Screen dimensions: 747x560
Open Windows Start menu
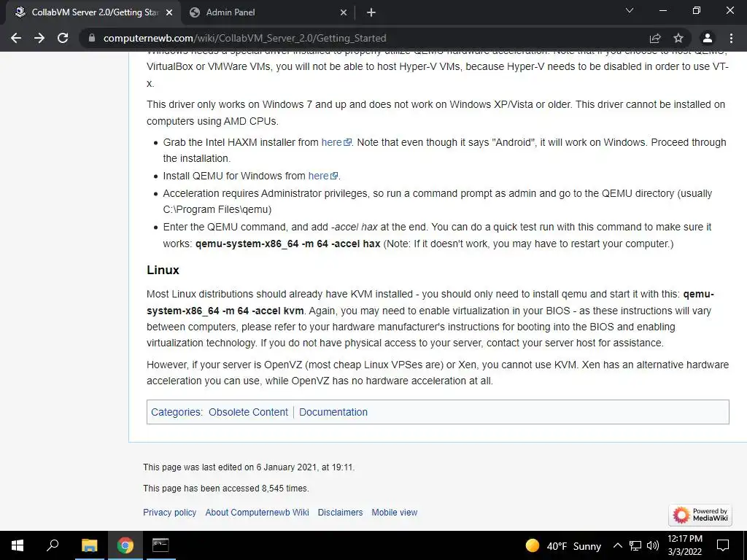(x=18, y=545)
